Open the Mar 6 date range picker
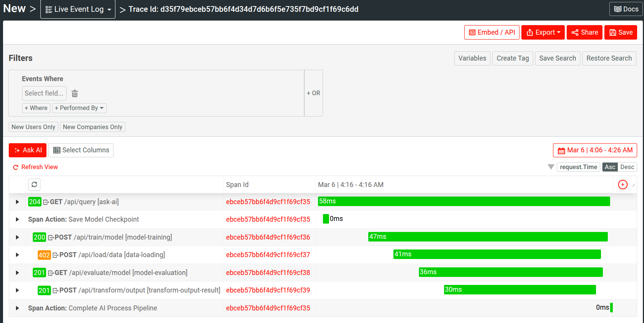The width and height of the screenshot is (644, 323). coord(595,150)
